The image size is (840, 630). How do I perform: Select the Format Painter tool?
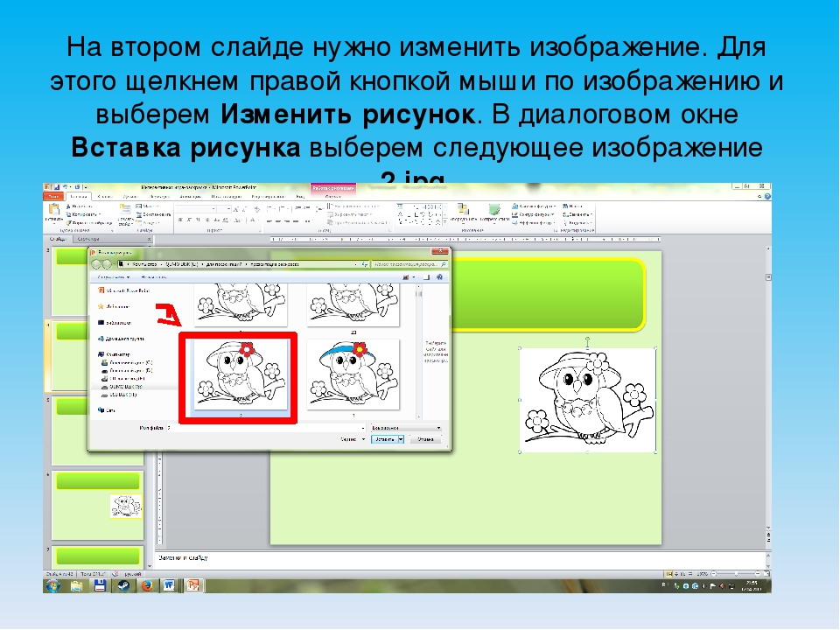click(x=88, y=222)
